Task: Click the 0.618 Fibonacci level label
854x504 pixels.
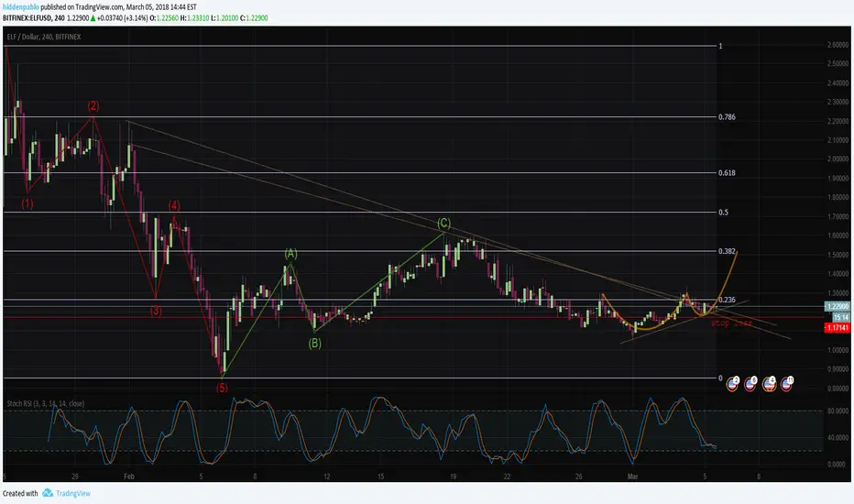Action: pyautogui.click(x=727, y=172)
